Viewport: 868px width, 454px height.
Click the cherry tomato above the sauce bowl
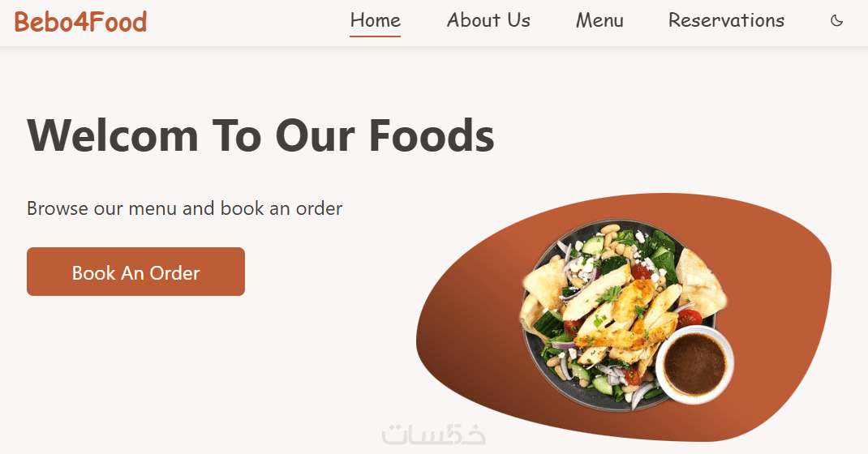click(688, 318)
